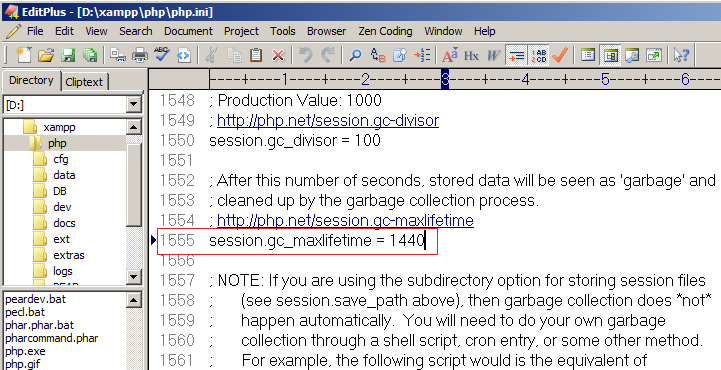721x370 pixels.
Task: Open Find with magnifier icon
Action: pyautogui.click(x=355, y=56)
